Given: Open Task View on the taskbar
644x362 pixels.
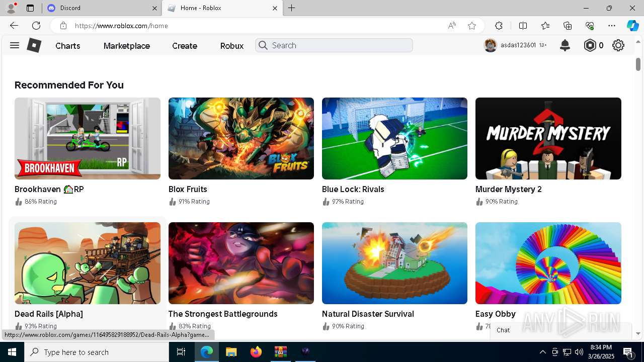Looking at the screenshot, I should click(181, 352).
